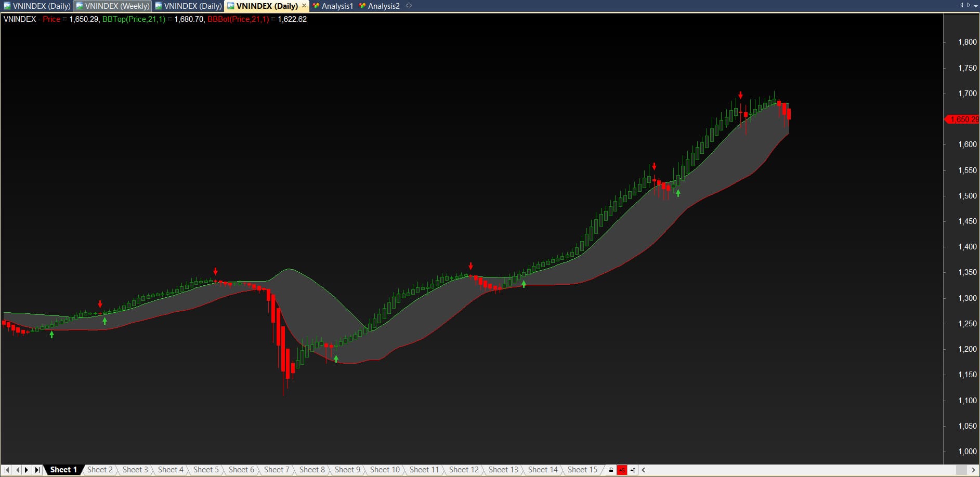Click the horizontal scrollbar thumb
980x477 pixels.
click(961, 470)
